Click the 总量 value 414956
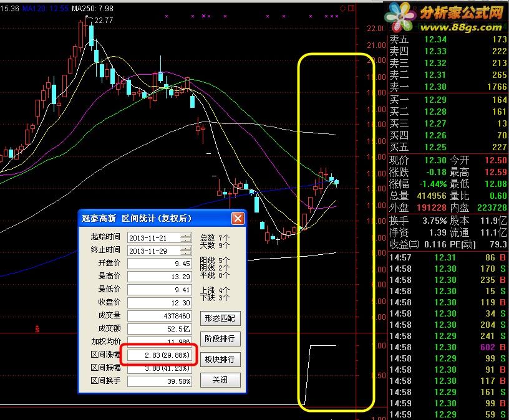 coord(432,196)
